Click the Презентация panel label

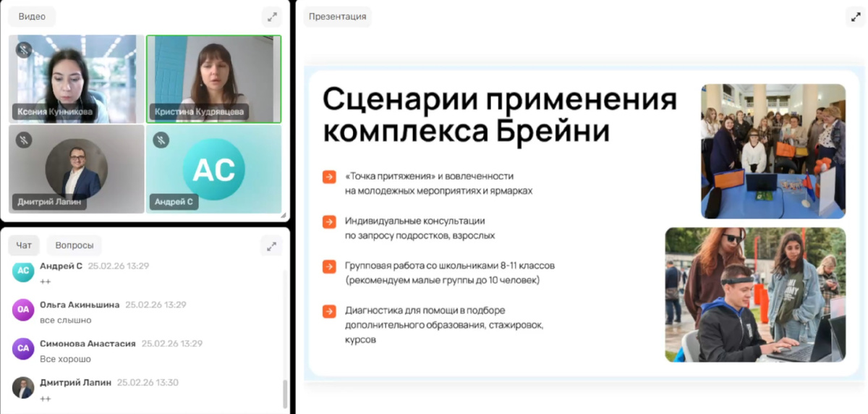337,17
